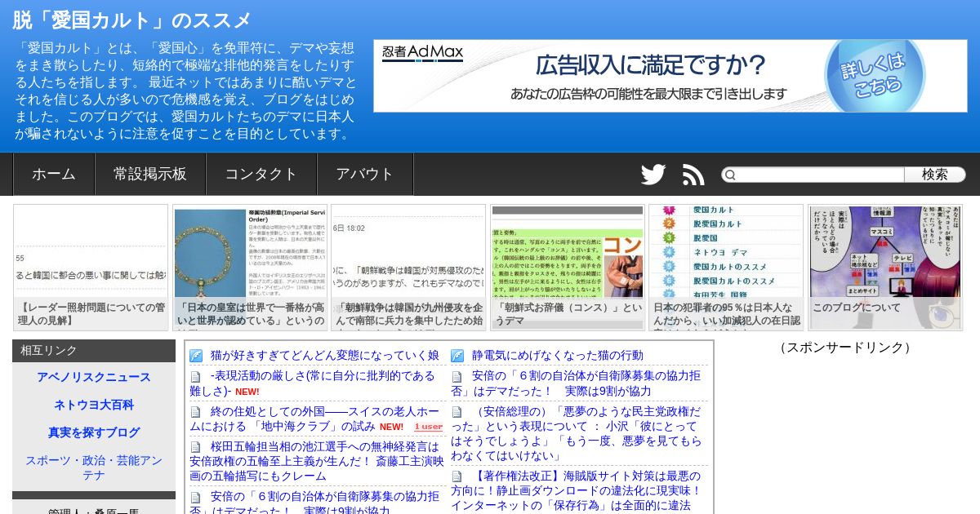
Task: Open 猫が好きすぎてどんどん変態 article link
Action: point(325,356)
